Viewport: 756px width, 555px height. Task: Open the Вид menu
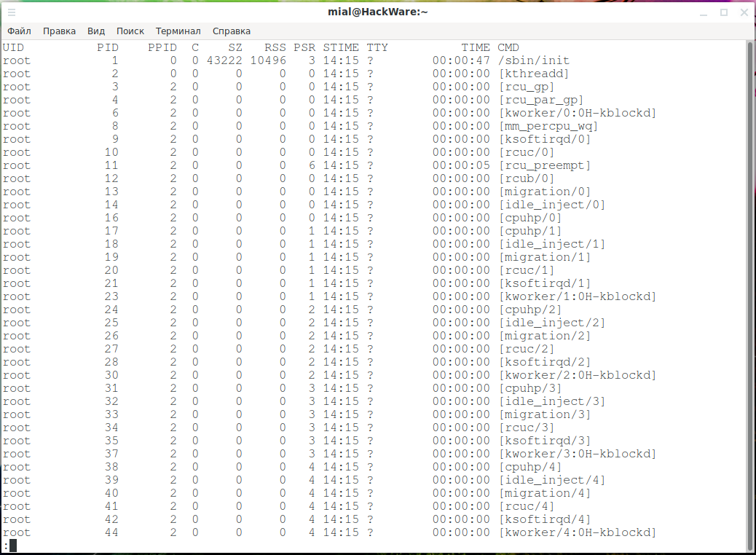coord(96,31)
